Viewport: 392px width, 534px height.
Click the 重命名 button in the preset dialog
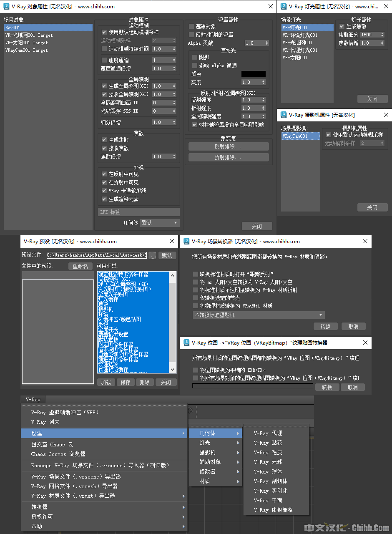coord(80,266)
